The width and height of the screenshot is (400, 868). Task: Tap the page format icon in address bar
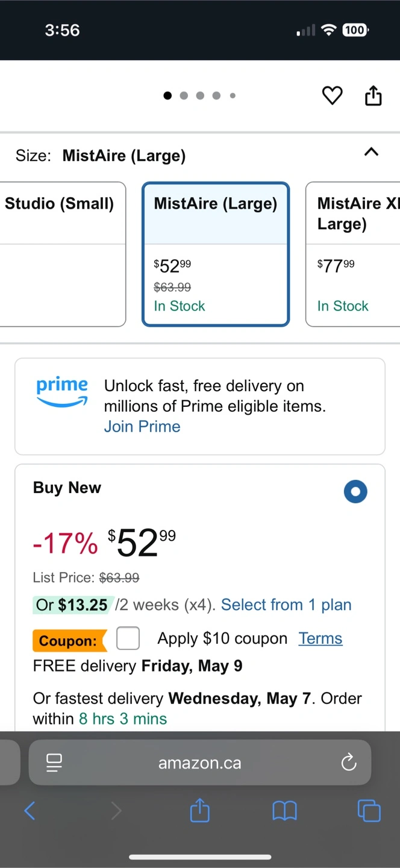[x=54, y=763]
